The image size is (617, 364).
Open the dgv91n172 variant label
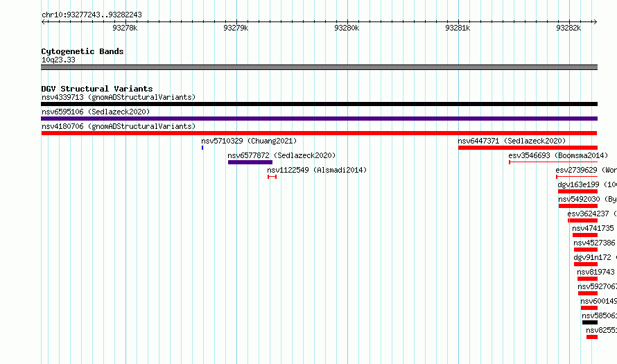click(592, 257)
